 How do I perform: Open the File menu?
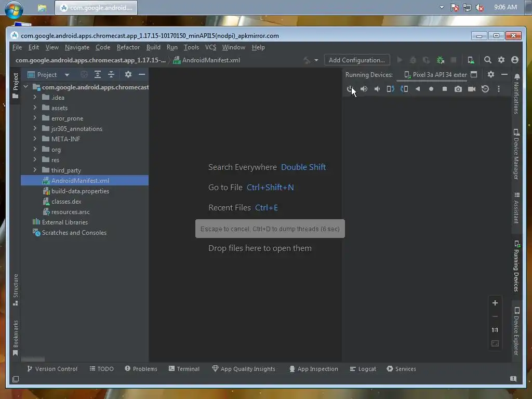pos(17,47)
